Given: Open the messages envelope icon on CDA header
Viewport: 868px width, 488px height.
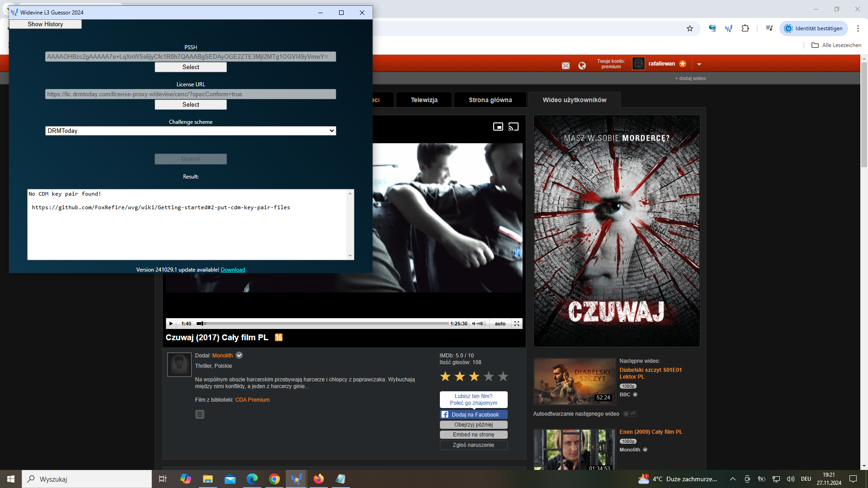Looking at the screenshot, I should tap(566, 66).
